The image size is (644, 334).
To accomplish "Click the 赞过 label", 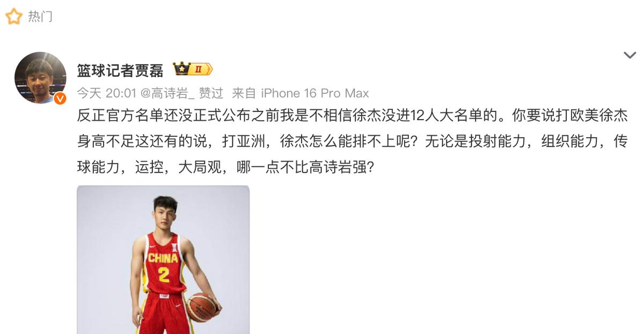I will click(x=211, y=93).
